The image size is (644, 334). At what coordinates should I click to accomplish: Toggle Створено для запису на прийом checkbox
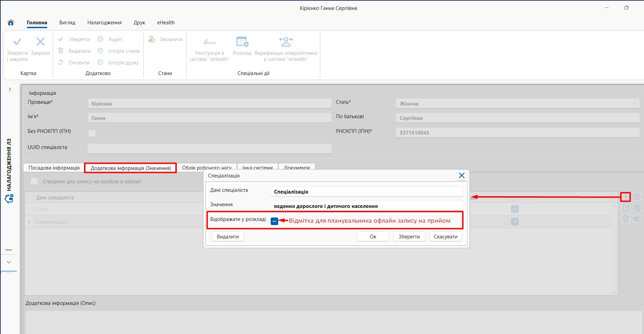tap(34, 181)
